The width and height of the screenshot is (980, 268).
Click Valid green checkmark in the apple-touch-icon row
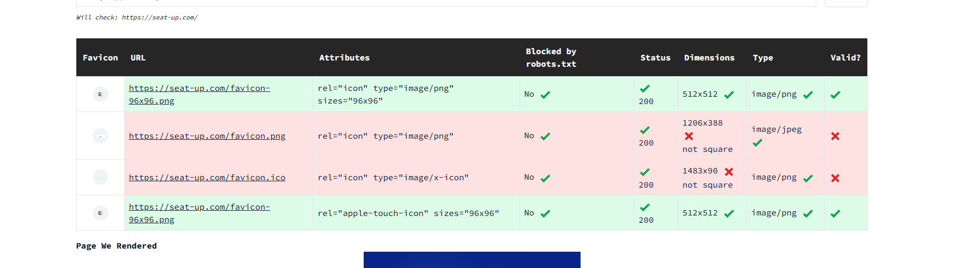tap(835, 213)
